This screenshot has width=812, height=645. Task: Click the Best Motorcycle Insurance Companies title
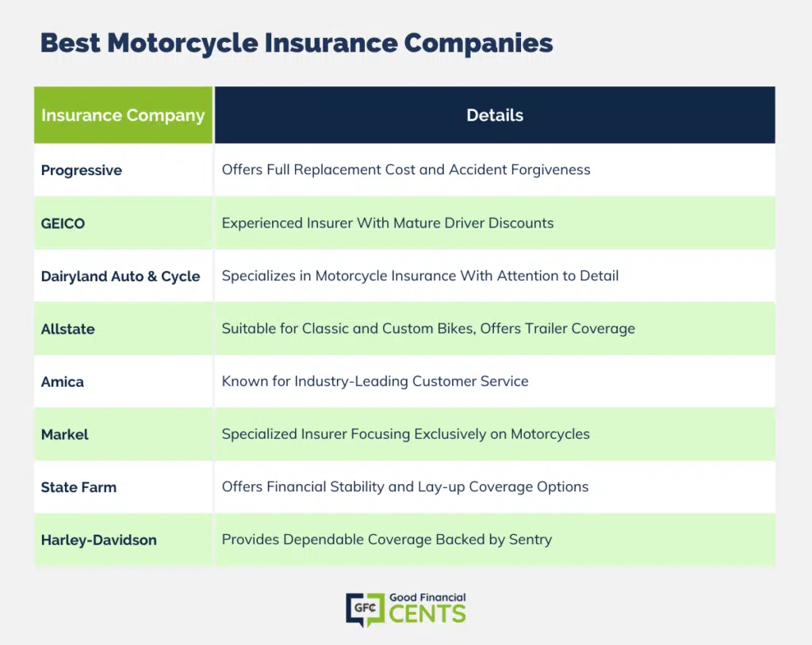297,43
